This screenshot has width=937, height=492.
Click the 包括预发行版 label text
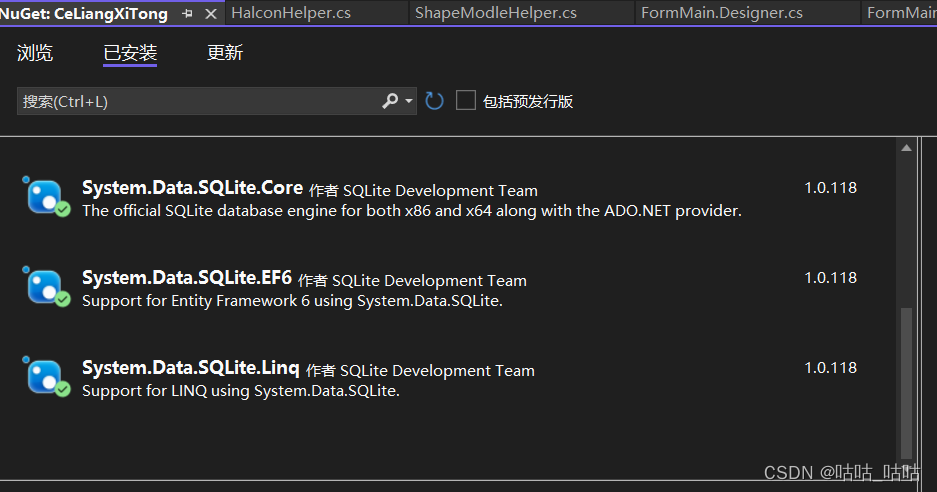[x=528, y=102]
